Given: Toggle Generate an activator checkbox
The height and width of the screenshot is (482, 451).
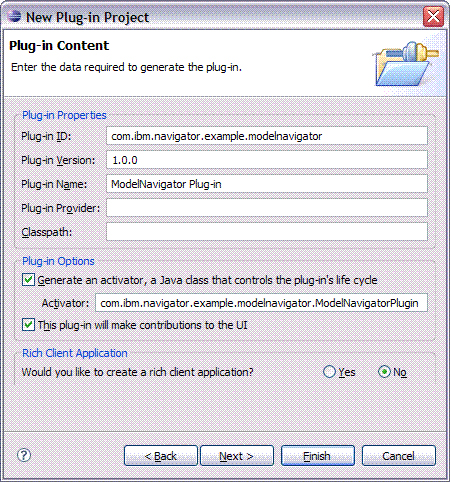Looking at the screenshot, I should [x=28, y=280].
